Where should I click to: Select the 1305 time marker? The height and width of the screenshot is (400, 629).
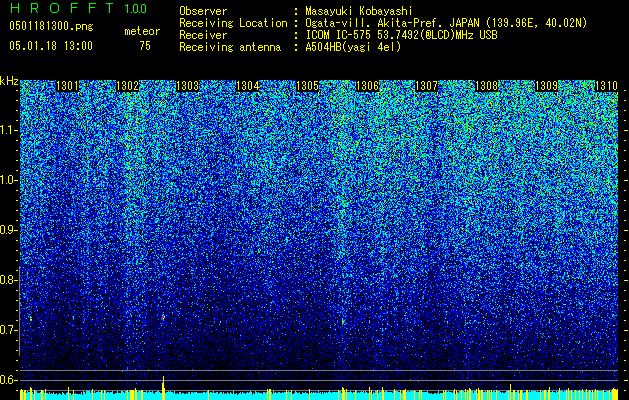point(307,86)
